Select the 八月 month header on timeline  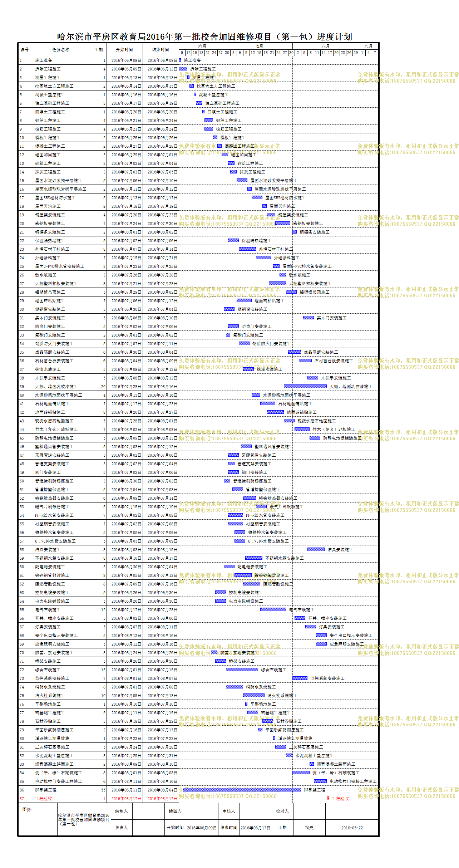click(326, 46)
